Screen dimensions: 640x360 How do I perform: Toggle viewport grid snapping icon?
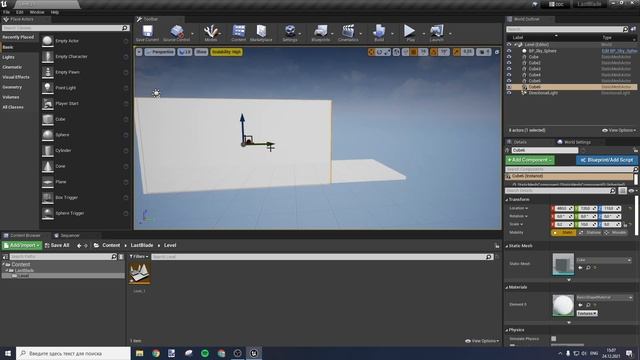414,52
